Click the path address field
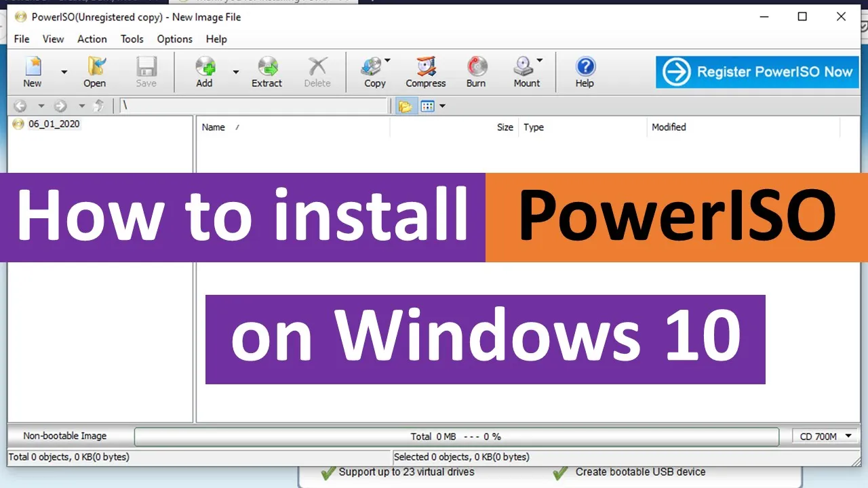The image size is (868, 488). coord(254,106)
